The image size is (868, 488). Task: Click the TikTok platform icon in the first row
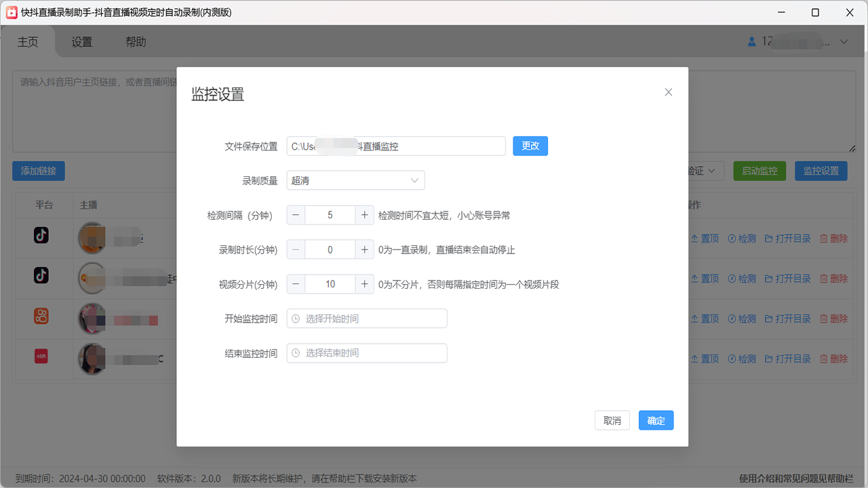pyautogui.click(x=41, y=235)
